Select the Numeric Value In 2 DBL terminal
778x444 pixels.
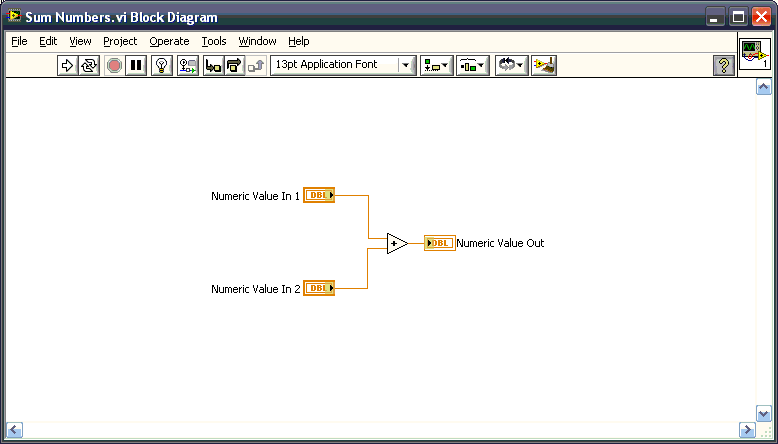319,288
